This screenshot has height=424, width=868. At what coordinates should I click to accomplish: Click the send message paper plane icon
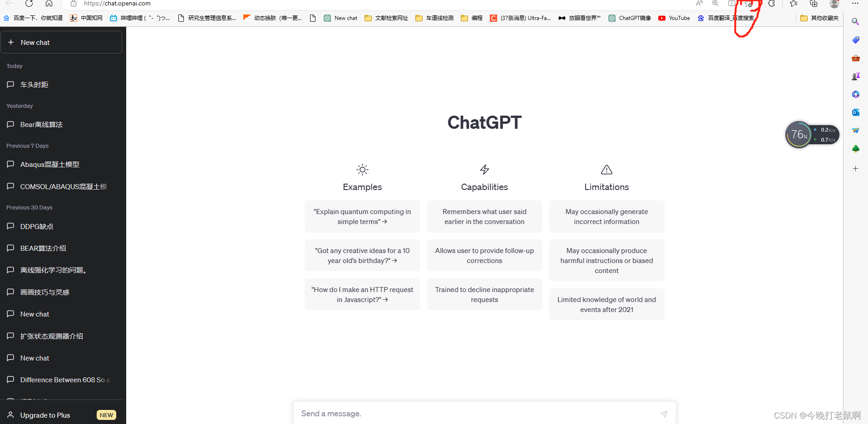[664, 414]
